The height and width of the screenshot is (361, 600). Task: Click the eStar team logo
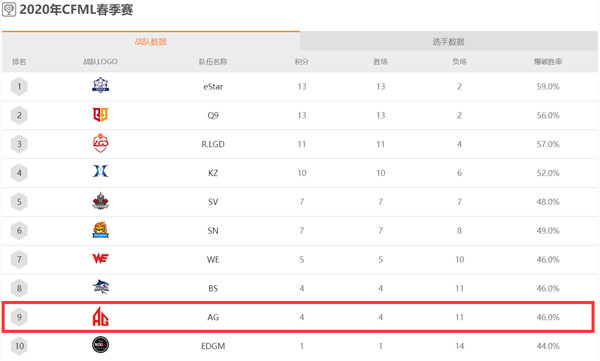click(101, 85)
